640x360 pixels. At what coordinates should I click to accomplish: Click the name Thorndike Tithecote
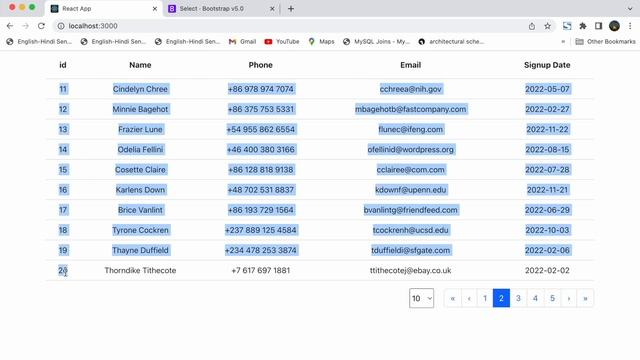pos(140,270)
